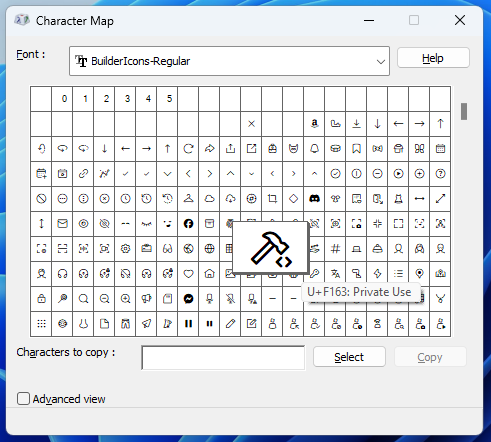Select the dots grid glyph

click(41, 324)
